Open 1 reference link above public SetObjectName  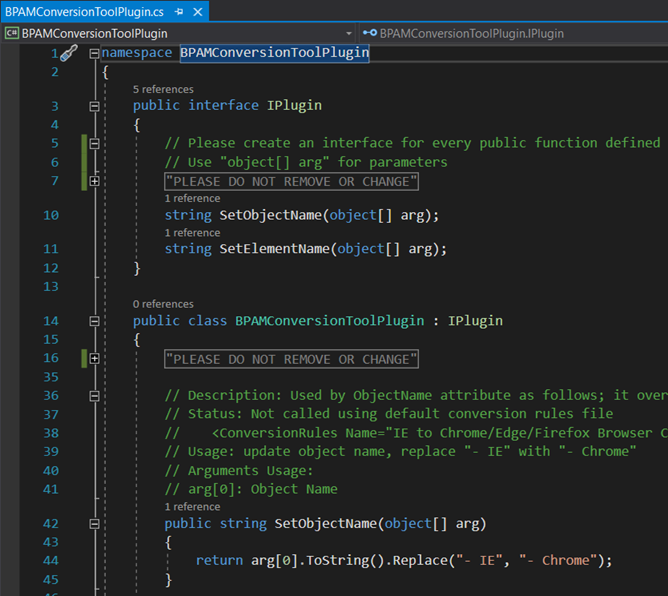(193, 507)
